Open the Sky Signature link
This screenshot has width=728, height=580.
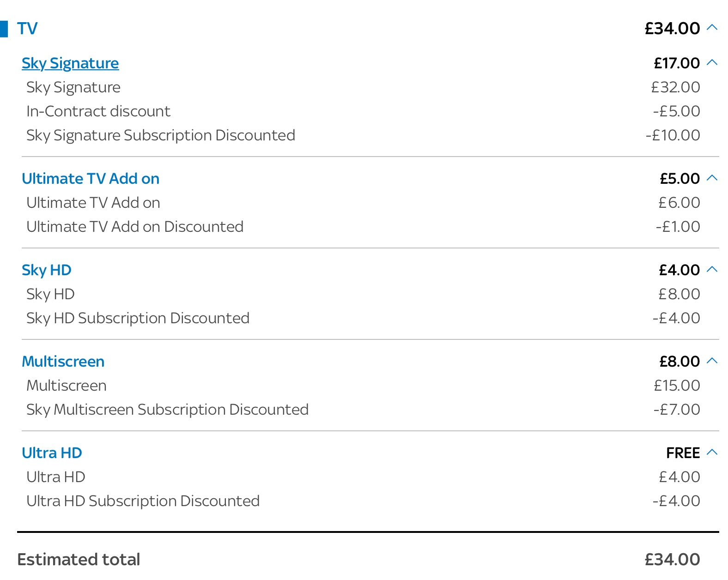[x=70, y=63]
